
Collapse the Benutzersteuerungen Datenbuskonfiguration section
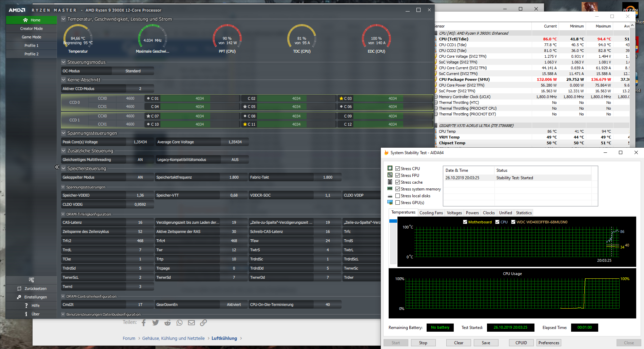[63, 314]
